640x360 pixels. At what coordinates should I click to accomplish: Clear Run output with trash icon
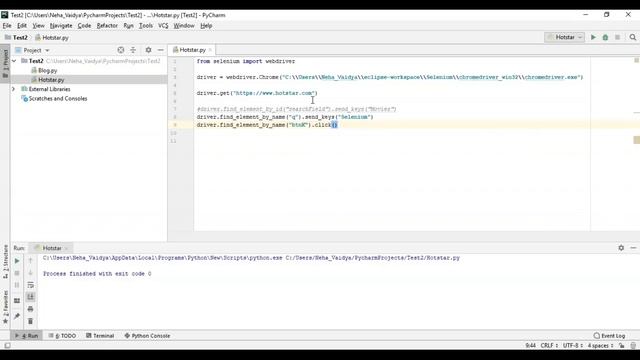click(x=30, y=321)
